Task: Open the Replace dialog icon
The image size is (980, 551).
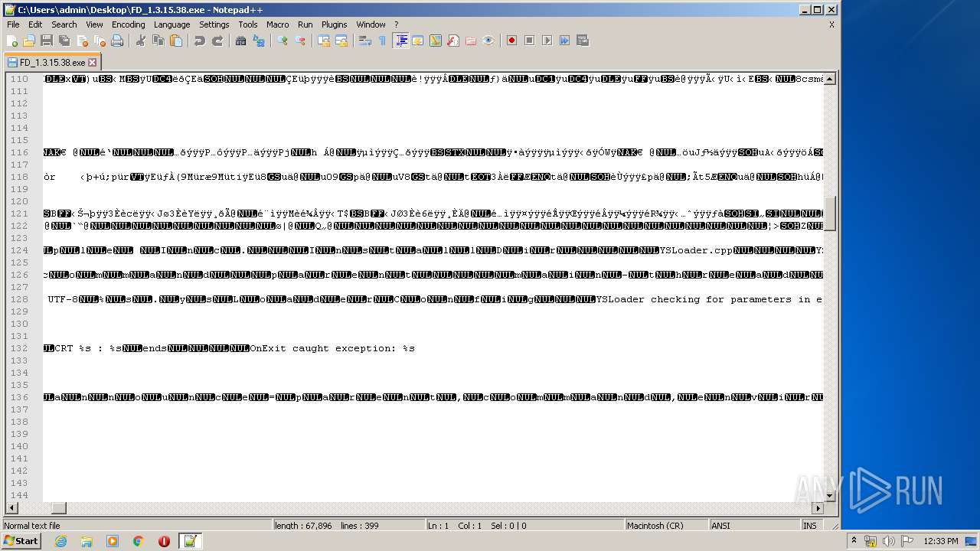Action: click(x=259, y=41)
